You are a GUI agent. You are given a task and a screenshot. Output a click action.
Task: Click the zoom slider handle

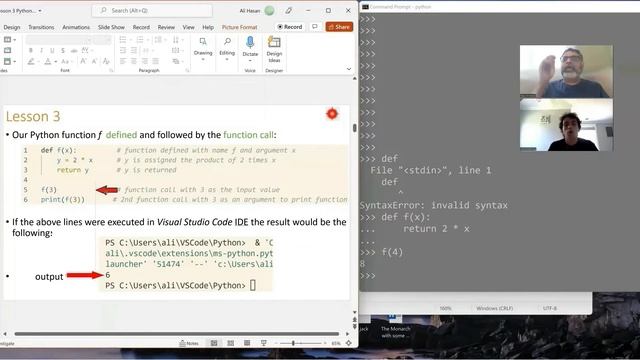click(x=293, y=343)
